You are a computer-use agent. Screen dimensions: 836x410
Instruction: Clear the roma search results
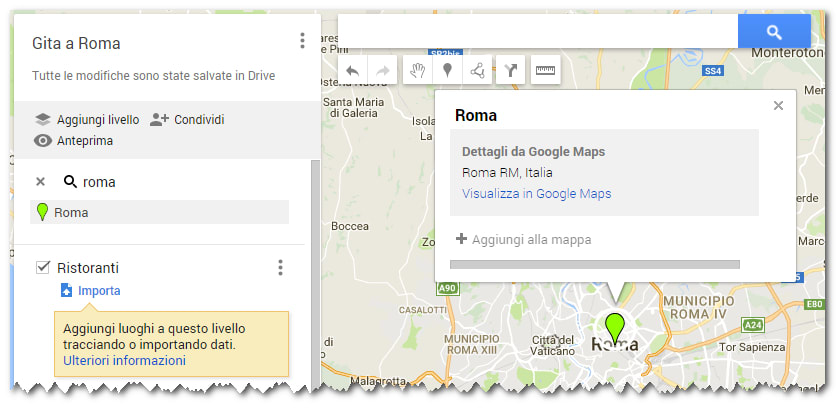[40, 182]
